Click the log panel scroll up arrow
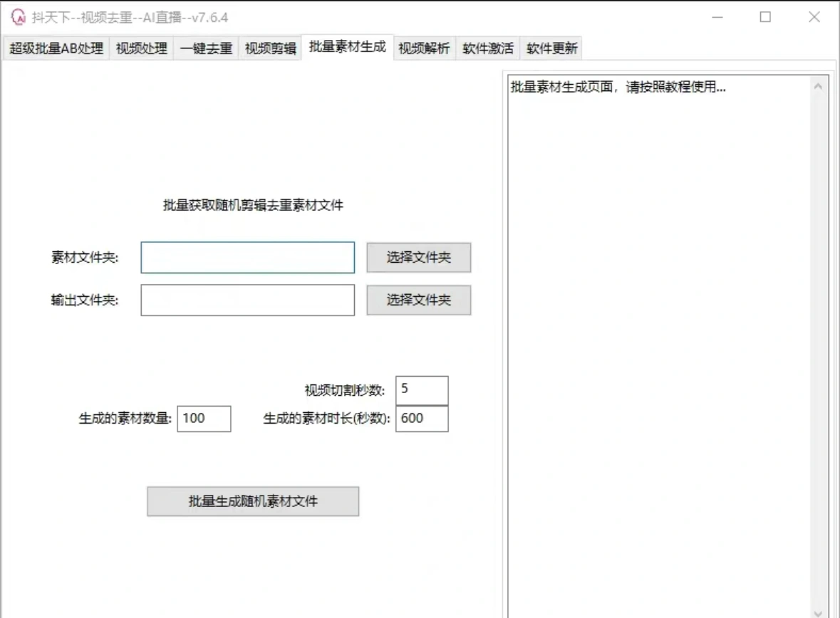Image resolution: width=840 pixels, height=618 pixels. tap(817, 86)
